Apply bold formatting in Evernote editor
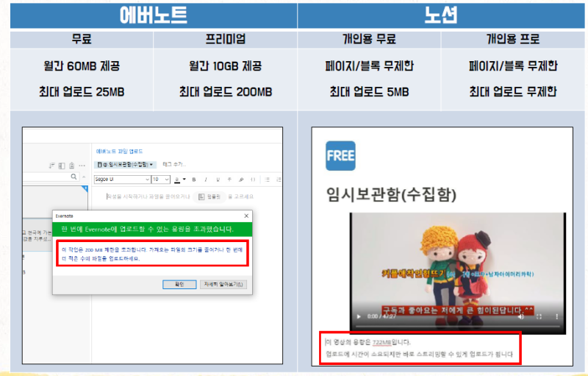The image size is (588, 376). click(194, 180)
